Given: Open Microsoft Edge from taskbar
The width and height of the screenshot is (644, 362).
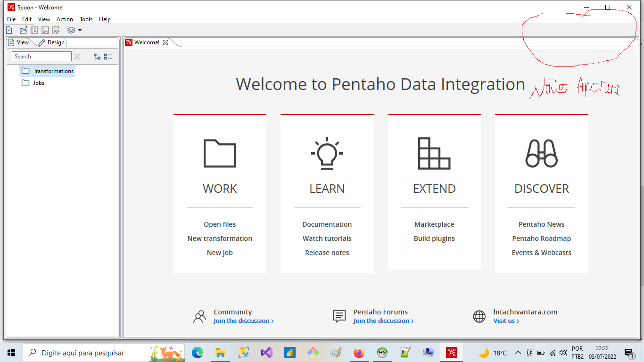Looking at the screenshot, I should (x=198, y=353).
